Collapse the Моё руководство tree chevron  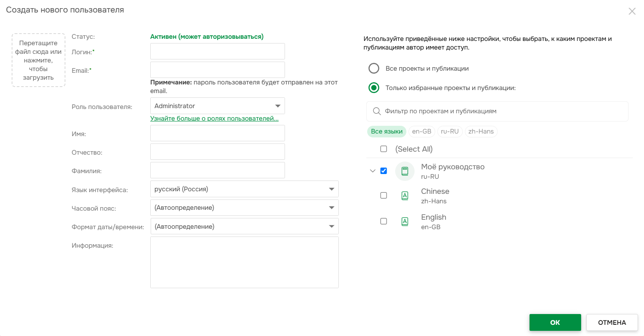(373, 171)
